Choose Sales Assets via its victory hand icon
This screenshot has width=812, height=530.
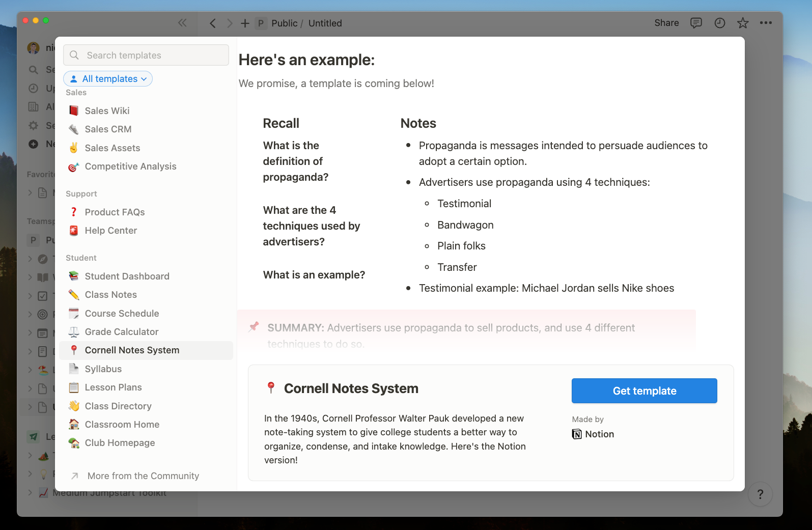pos(74,148)
